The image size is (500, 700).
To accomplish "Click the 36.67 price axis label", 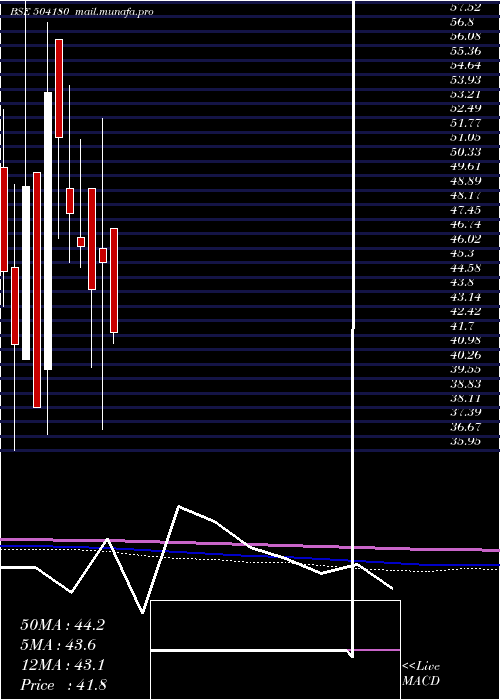I will coord(466,427).
